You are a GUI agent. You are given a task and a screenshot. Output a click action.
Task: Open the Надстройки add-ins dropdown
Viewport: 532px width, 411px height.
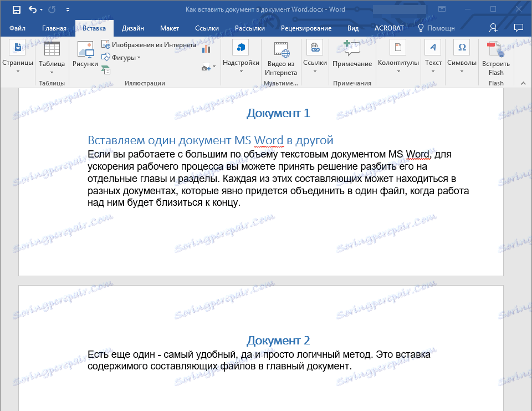click(x=241, y=57)
